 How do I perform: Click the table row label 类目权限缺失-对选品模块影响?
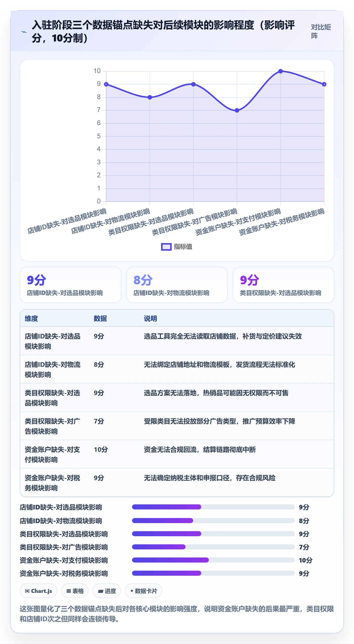[x=52, y=398]
